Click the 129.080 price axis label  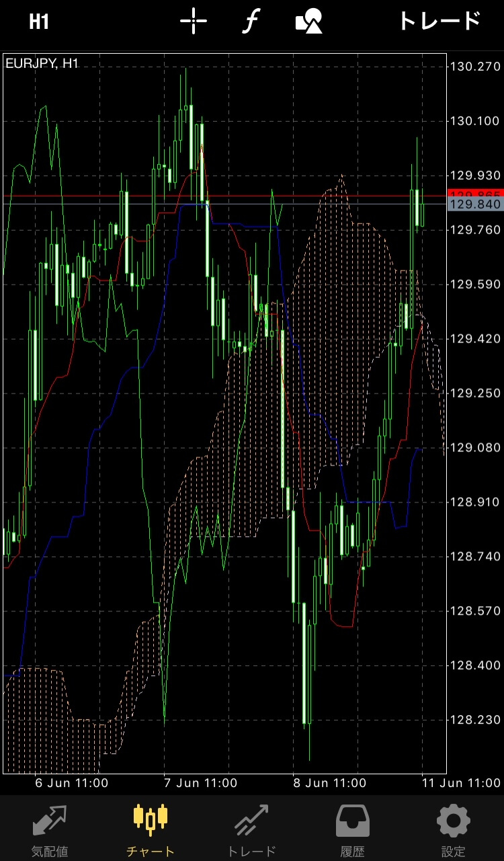[475, 448]
